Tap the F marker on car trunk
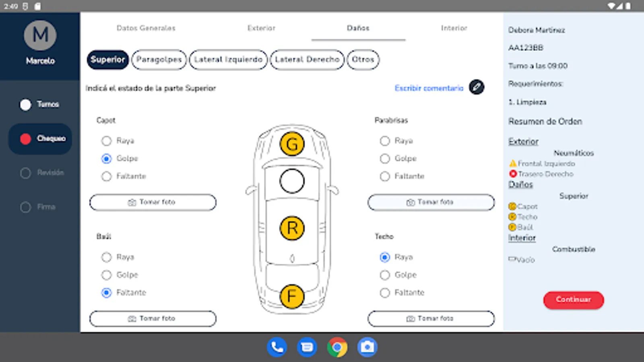644x362 pixels. (x=292, y=296)
